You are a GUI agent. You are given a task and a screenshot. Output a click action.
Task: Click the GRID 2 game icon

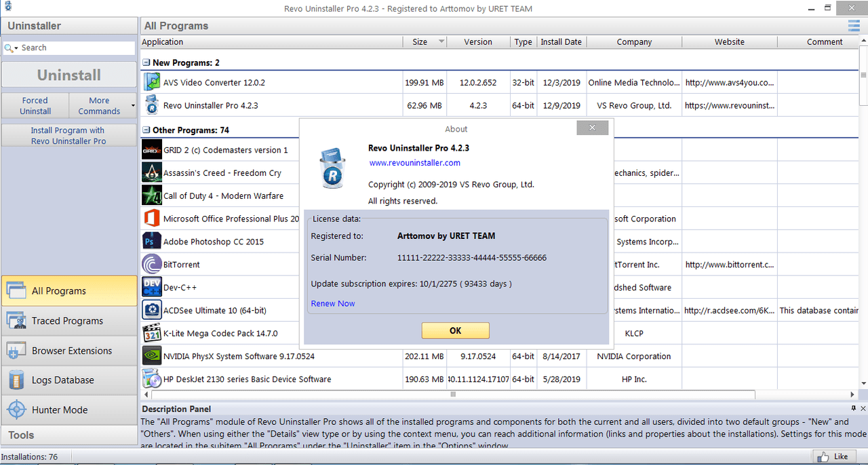coord(151,150)
